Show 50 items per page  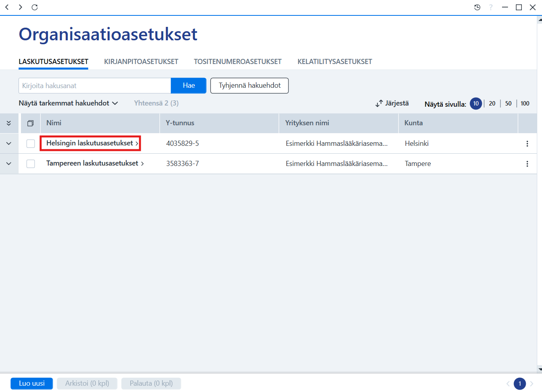508,104
